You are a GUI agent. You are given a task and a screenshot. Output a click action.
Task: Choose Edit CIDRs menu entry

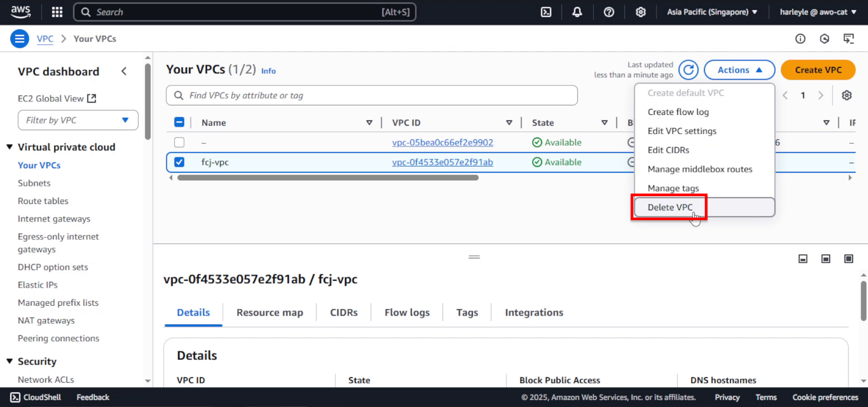[704, 150]
